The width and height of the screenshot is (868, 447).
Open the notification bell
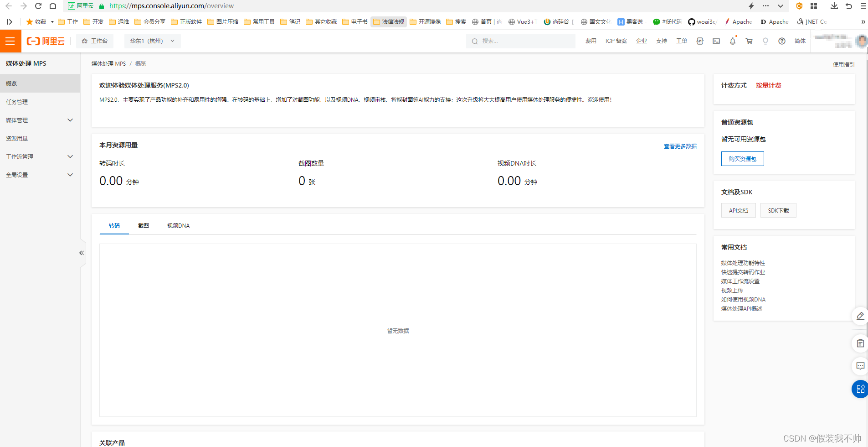pos(733,41)
